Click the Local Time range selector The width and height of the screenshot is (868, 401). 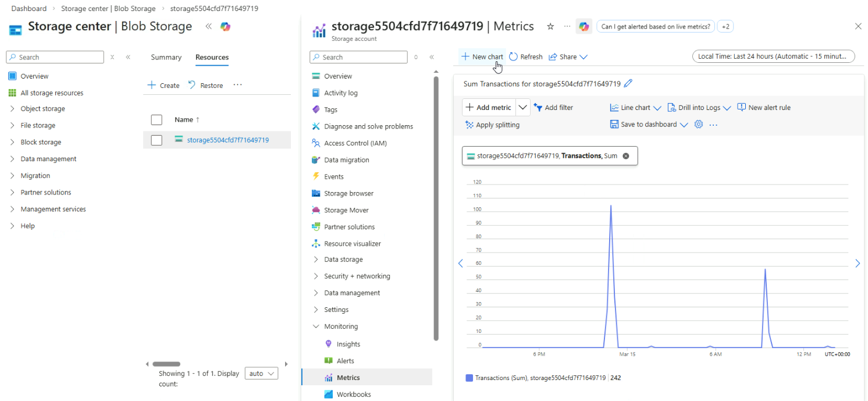click(773, 56)
